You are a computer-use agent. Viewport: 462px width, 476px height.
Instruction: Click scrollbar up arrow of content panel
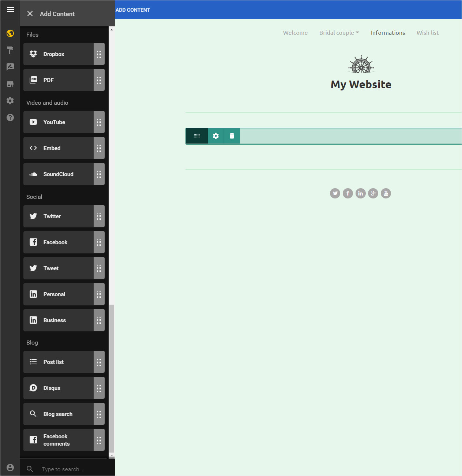click(112, 30)
